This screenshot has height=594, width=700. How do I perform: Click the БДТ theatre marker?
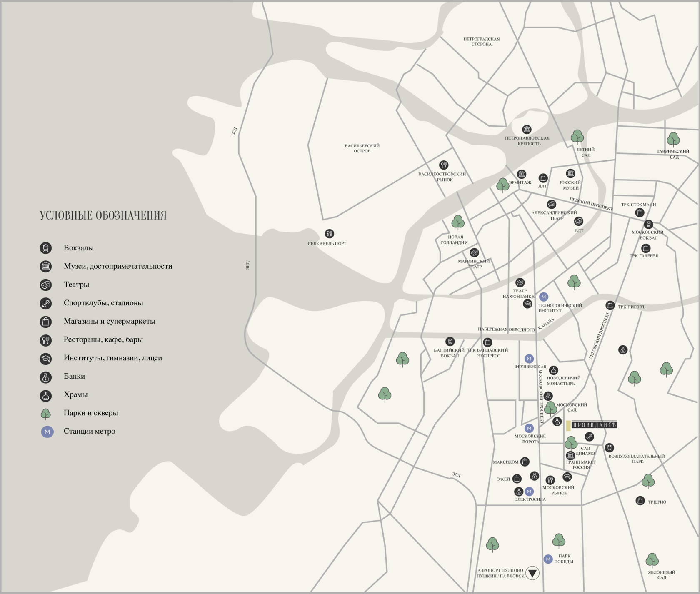pyautogui.click(x=578, y=221)
